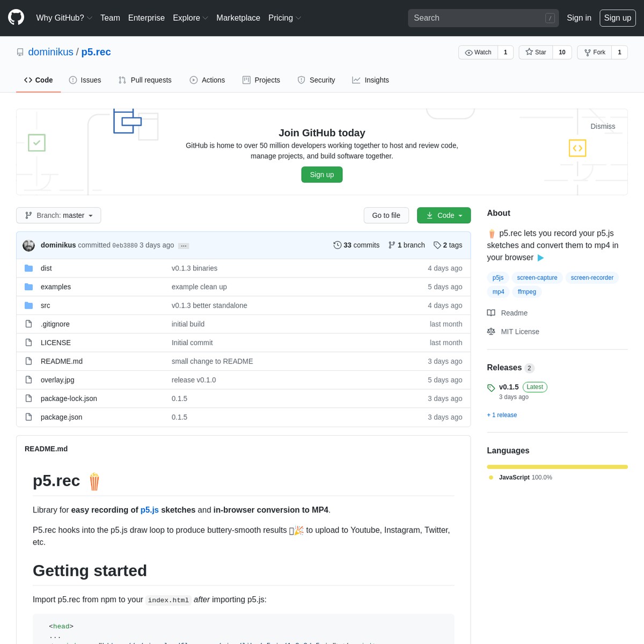Click the dominikus avatar in commit bar
Viewport: 644px width, 644px height.
[29, 245]
